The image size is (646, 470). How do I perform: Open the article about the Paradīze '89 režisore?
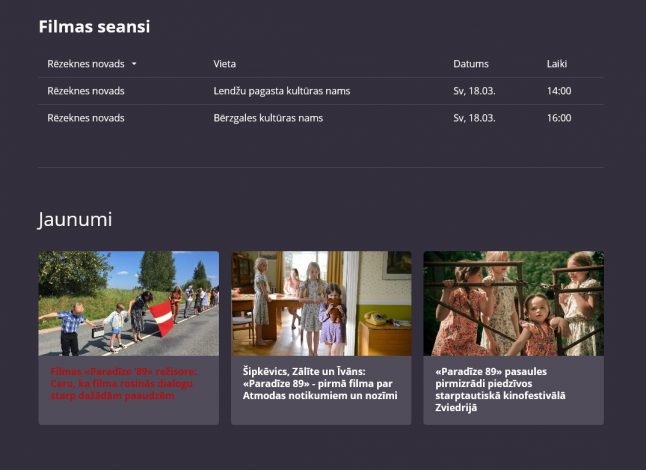[124, 383]
